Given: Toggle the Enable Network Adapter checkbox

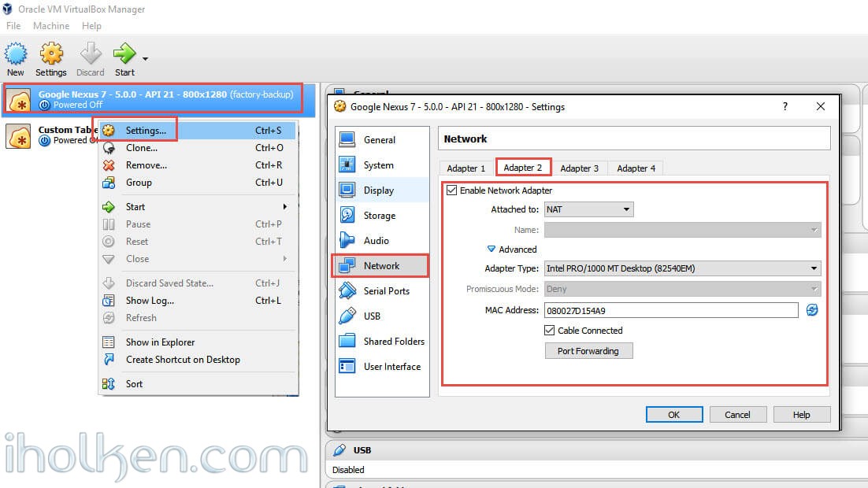Looking at the screenshot, I should [x=451, y=190].
